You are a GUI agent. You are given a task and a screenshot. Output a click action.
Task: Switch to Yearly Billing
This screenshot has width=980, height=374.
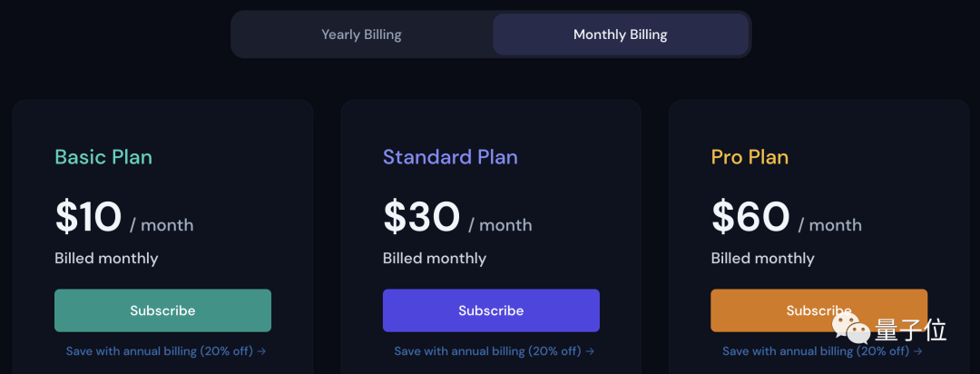361,34
